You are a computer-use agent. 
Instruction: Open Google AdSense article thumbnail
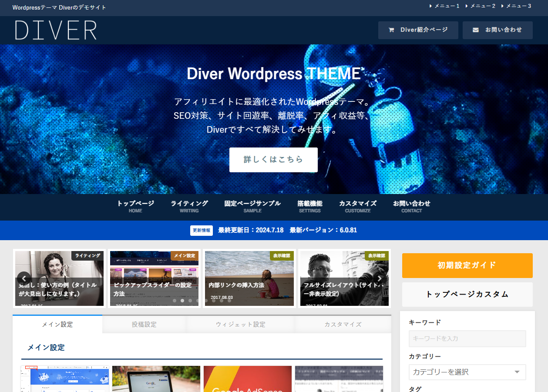(248, 379)
